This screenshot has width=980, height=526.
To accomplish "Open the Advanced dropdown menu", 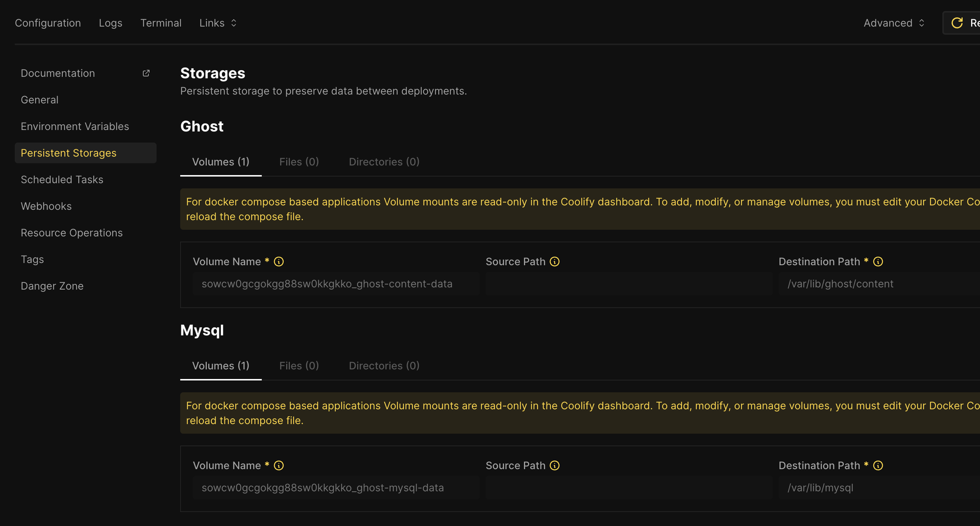I will pyautogui.click(x=894, y=23).
